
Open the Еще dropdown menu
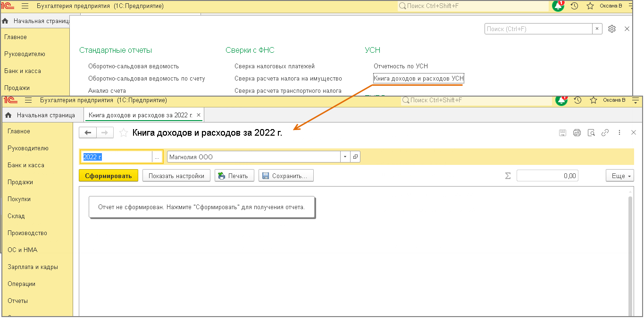pos(620,176)
